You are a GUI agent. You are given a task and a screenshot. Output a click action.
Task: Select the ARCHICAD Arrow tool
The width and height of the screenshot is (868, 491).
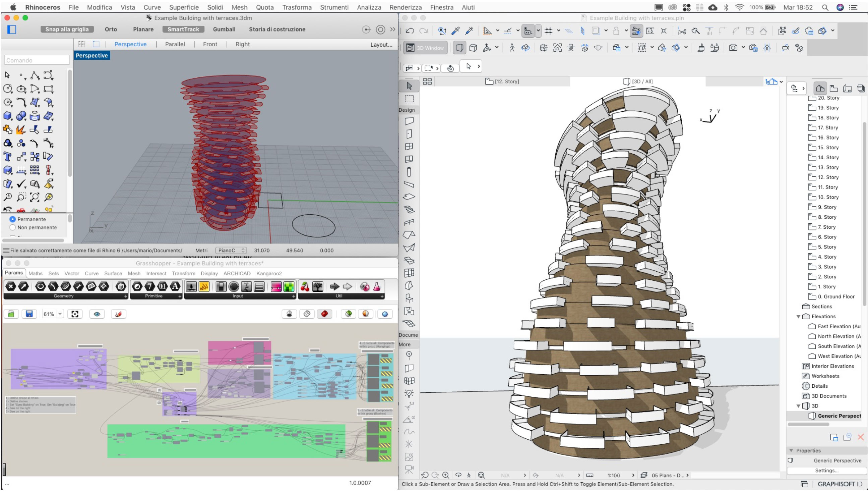coord(409,86)
